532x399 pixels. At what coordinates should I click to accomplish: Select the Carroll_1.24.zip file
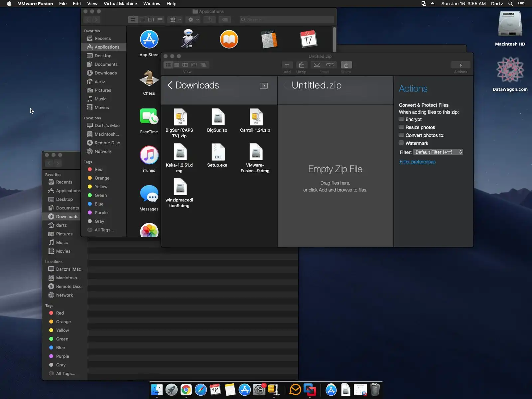[255, 121]
